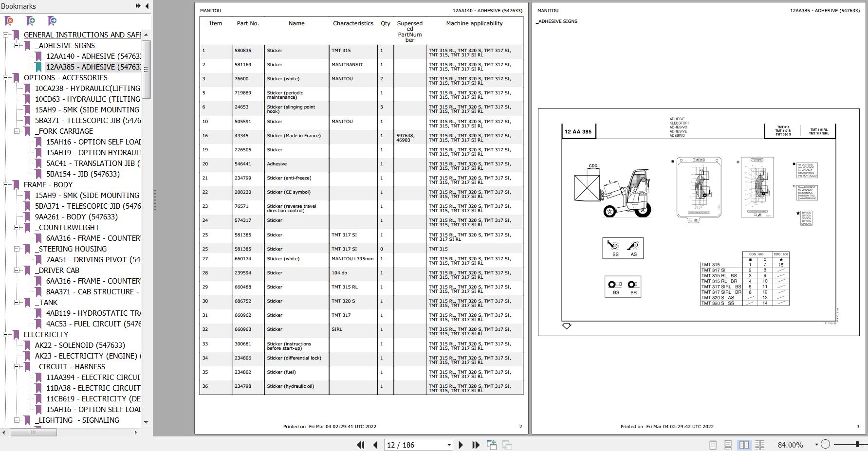This screenshot has height=451, width=868.
Task: Jump to the last page
Action: coord(476,445)
